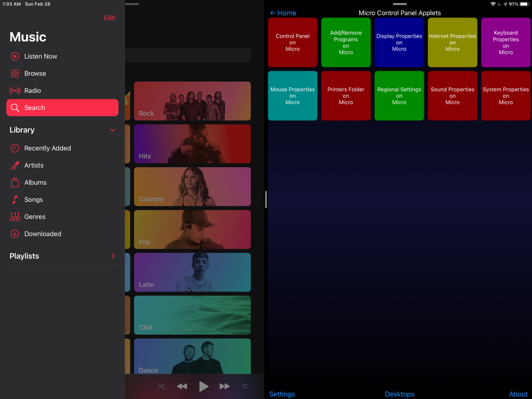Screen dimensions: 532x399
Task: Open Internet Properties on Micro tile
Action: pyautogui.click(x=452, y=43)
